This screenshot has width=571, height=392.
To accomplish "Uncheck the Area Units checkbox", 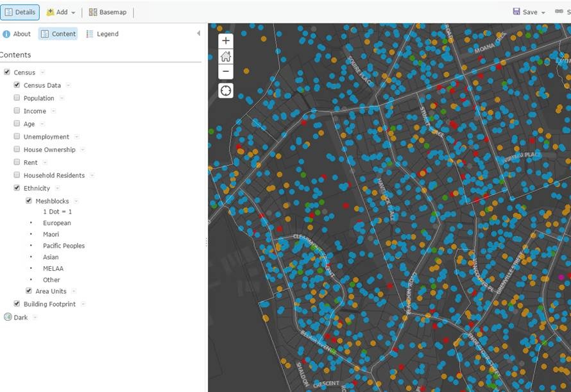I will [29, 291].
